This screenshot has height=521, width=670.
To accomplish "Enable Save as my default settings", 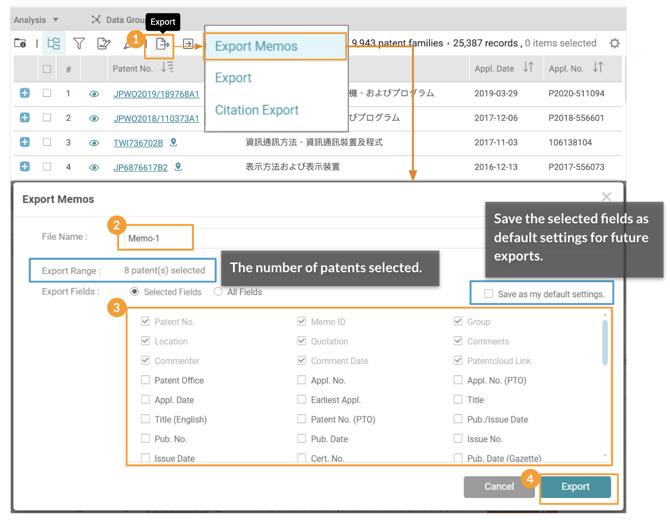I will coord(489,294).
